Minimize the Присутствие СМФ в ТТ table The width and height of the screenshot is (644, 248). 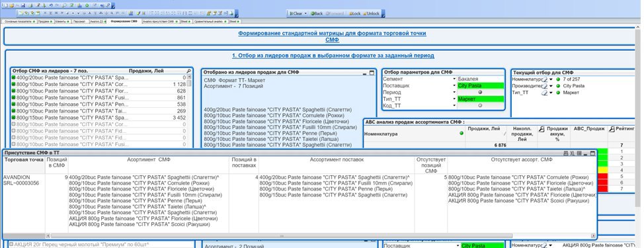pyautogui.click(x=586, y=153)
